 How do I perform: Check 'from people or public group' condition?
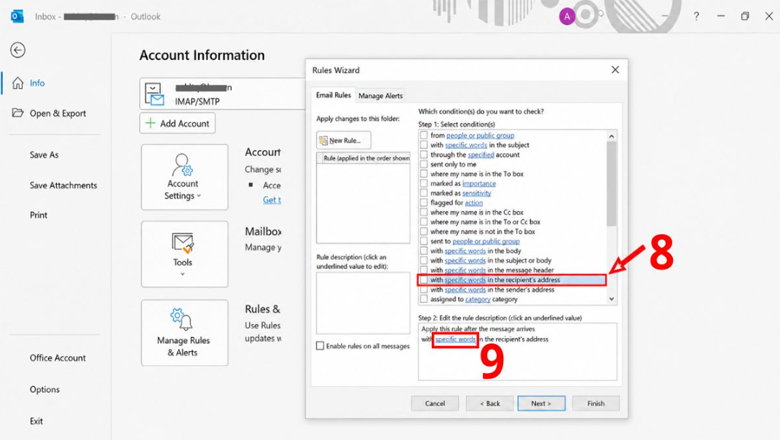424,135
